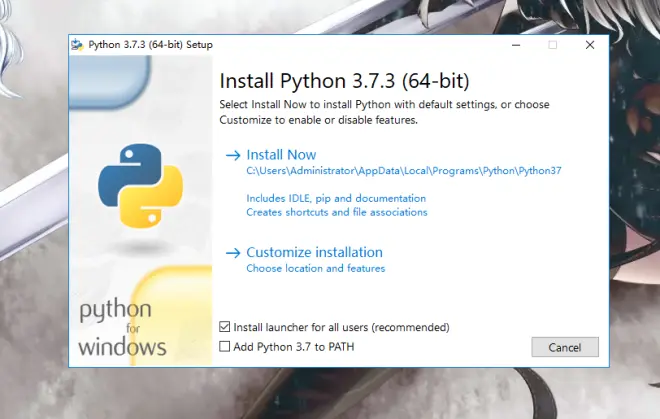Click the arrow icon beside Install Now
This screenshot has width=660, height=419.
[233, 155]
